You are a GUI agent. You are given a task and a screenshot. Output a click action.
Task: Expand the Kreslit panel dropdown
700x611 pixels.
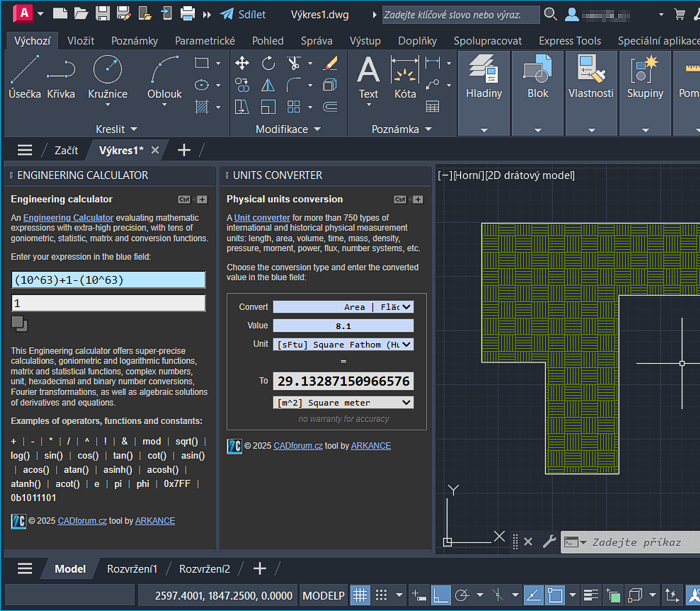[x=116, y=129]
